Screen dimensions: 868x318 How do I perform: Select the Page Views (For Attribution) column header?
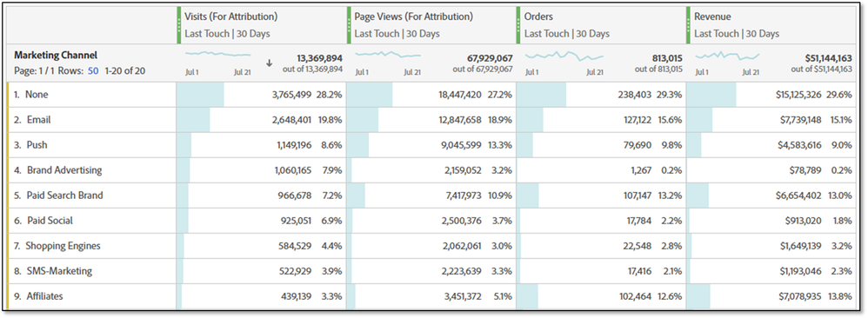click(413, 17)
